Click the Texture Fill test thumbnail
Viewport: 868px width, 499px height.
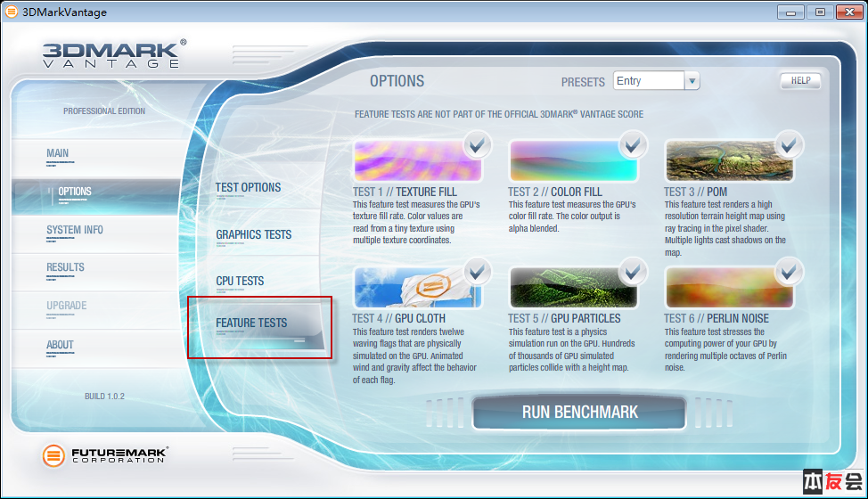(x=417, y=160)
